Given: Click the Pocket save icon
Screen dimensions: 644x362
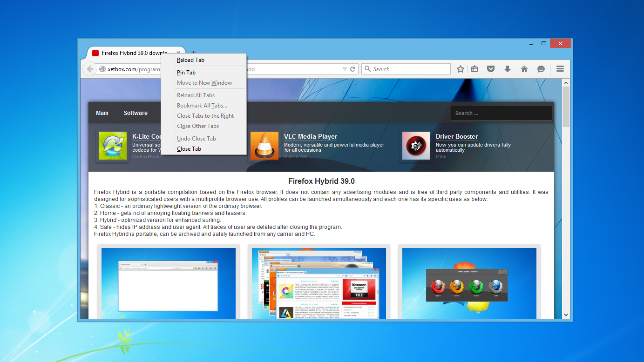Looking at the screenshot, I should (x=491, y=69).
